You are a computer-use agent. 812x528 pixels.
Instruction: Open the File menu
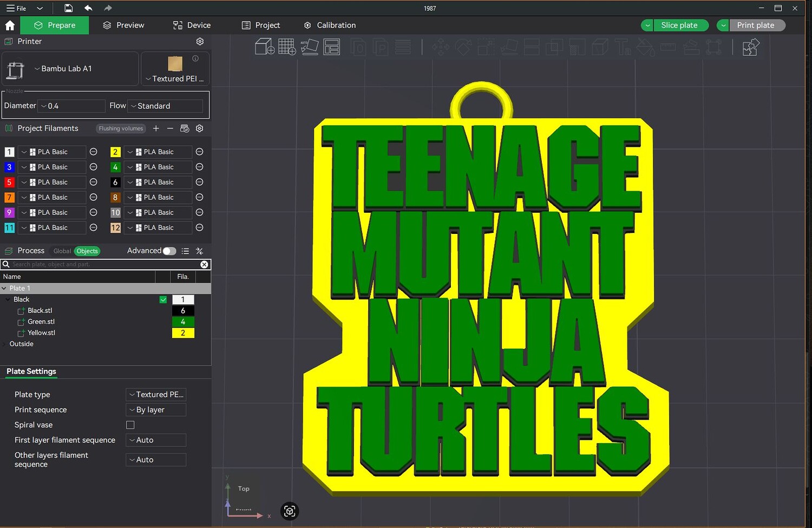click(x=16, y=8)
